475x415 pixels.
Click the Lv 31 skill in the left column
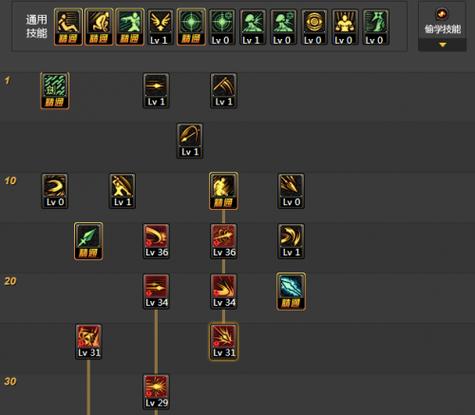pos(89,342)
